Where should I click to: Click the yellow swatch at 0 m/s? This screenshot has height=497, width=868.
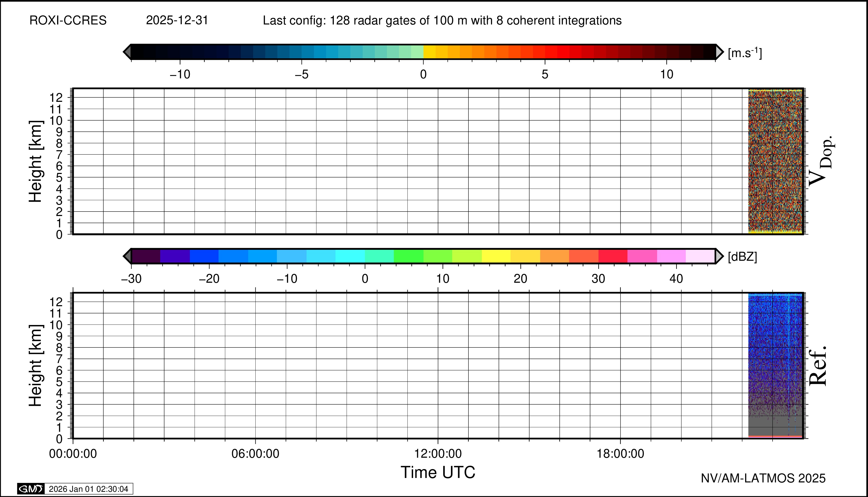pyautogui.click(x=430, y=52)
